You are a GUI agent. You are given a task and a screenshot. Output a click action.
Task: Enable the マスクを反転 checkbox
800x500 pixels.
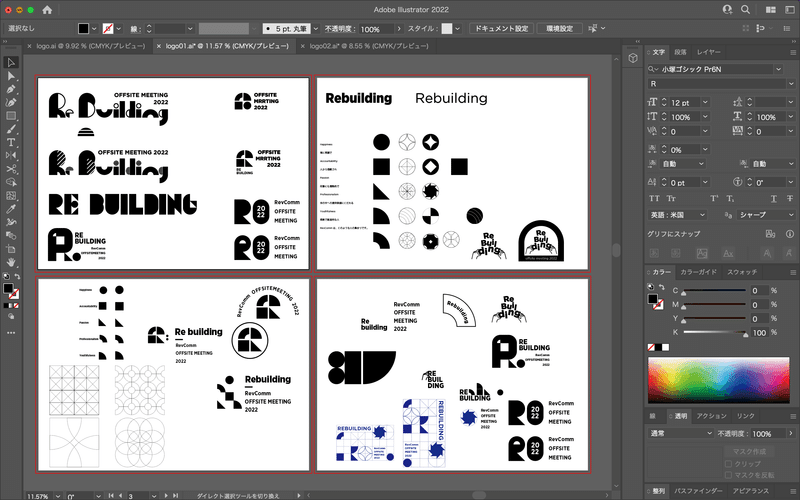[729, 475]
